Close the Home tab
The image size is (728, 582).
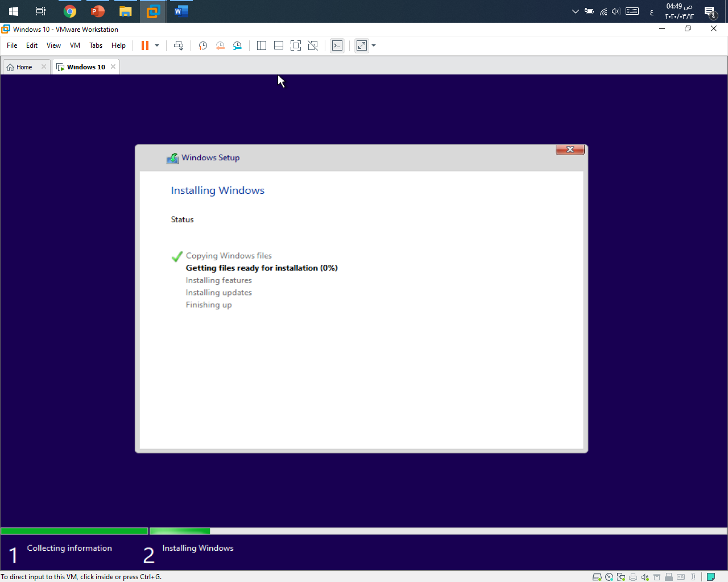[x=44, y=66]
